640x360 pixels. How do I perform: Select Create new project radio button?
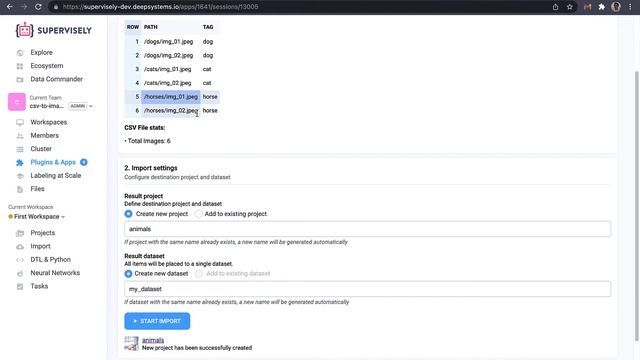[128, 214]
